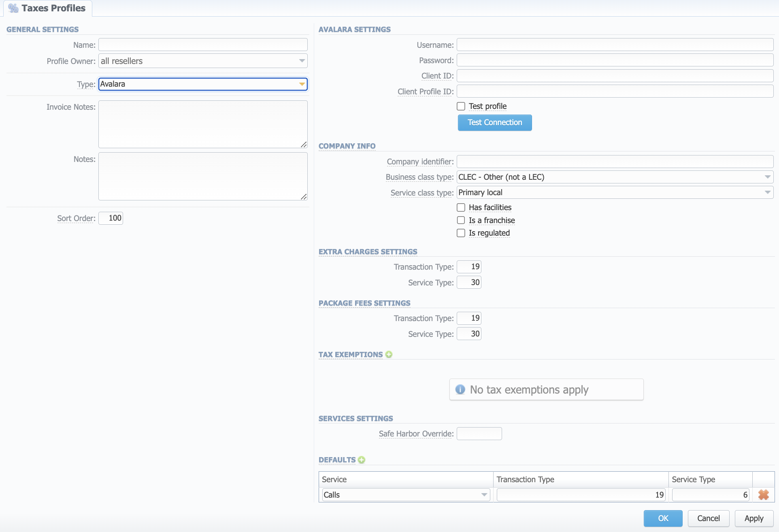Image resolution: width=779 pixels, height=532 pixels.
Task: Click the OK button to save
Action: (664, 518)
